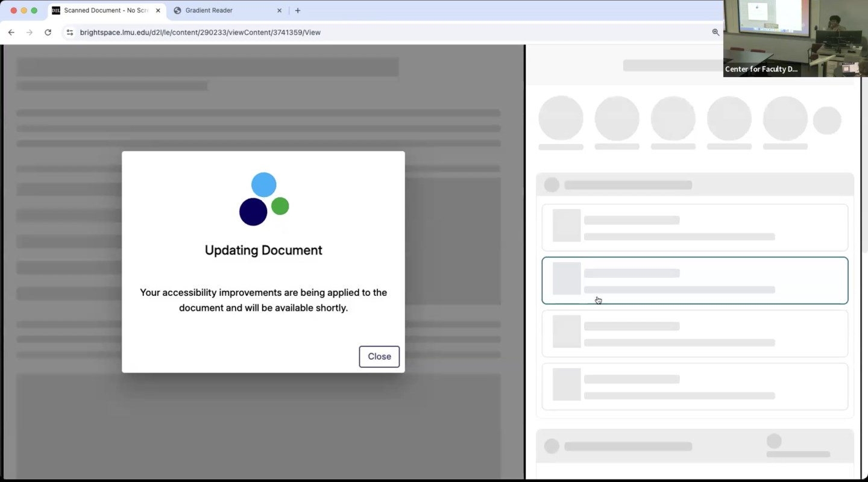The height and width of the screenshot is (482, 868).
Task: Click the brightspace.lmu.edu URL in address bar
Action: click(x=200, y=33)
